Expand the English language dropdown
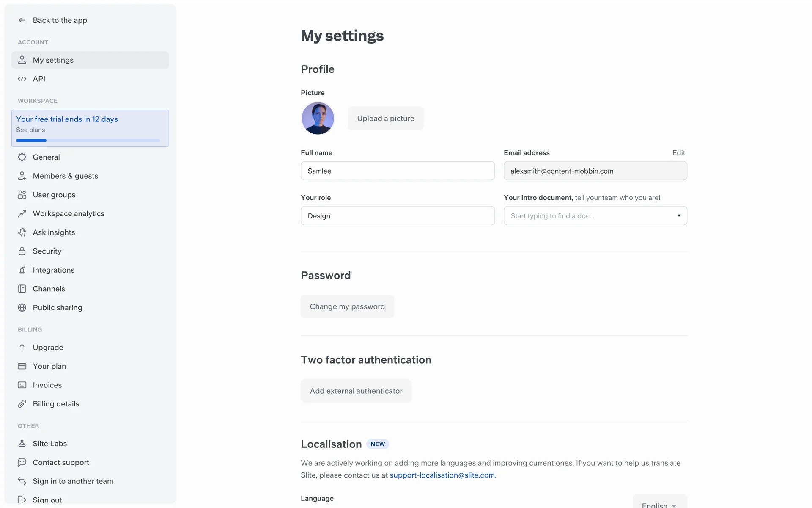 click(x=659, y=504)
